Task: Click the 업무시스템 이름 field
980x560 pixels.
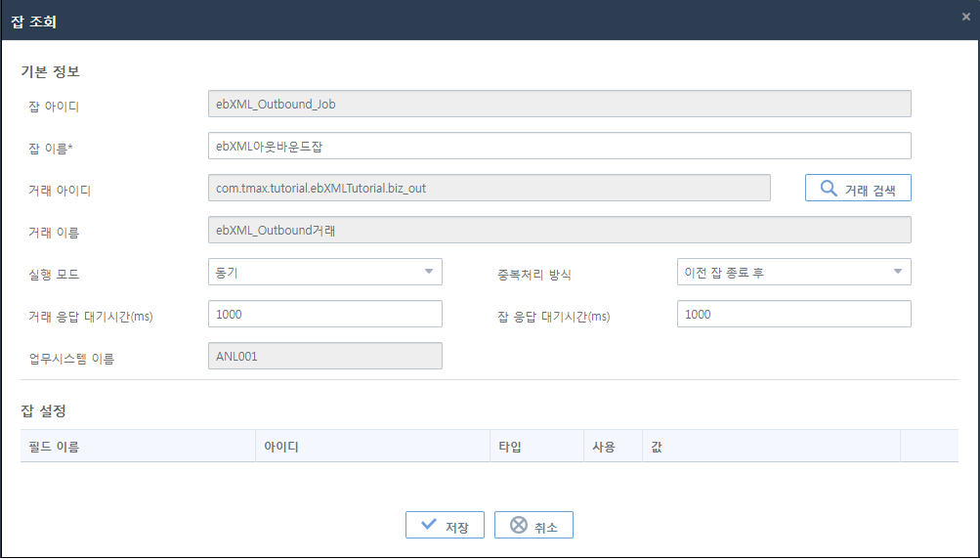Action: [325, 356]
